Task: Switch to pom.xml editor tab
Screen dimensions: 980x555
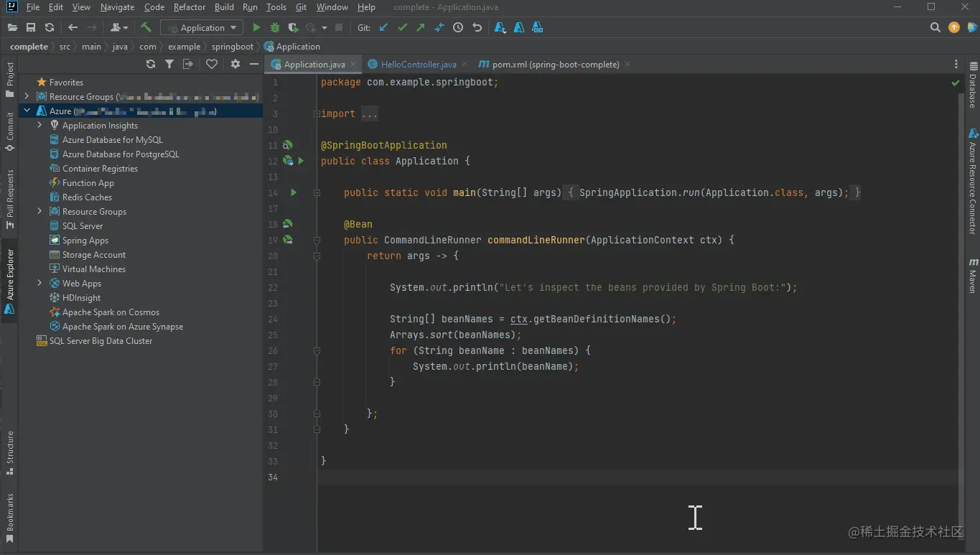Action: click(556, 64)
